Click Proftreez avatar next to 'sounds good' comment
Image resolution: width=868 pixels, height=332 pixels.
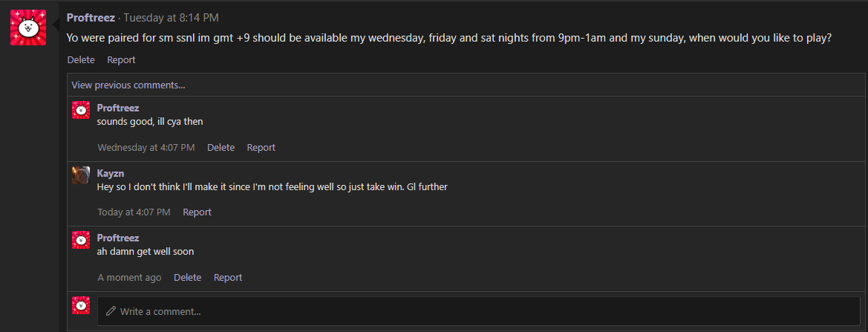[x=81, y=110]
